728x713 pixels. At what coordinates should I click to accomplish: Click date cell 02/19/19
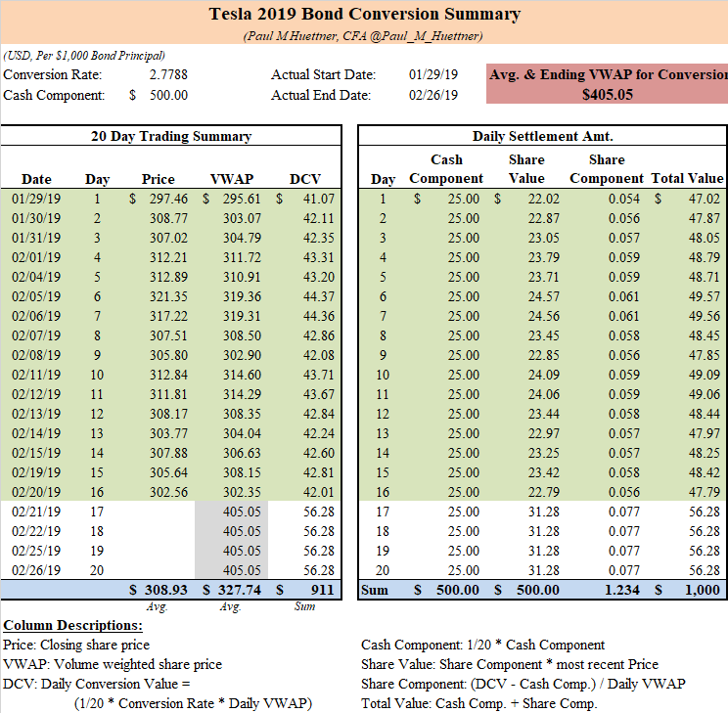click(36, 472)
